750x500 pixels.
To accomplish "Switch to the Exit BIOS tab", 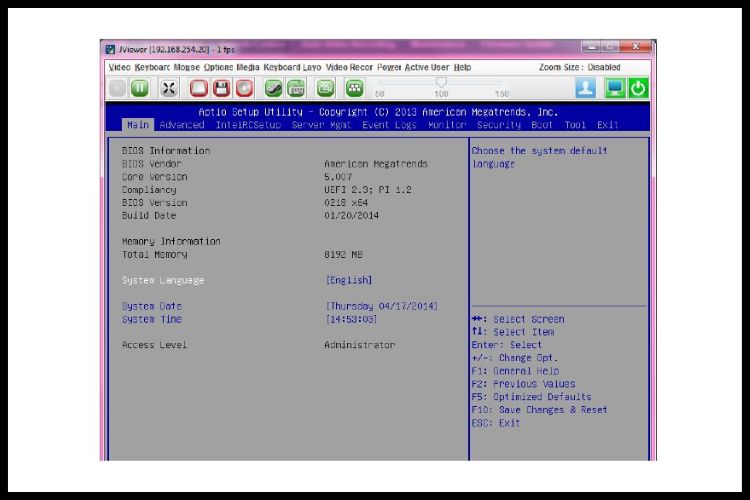I will [607, 125].
